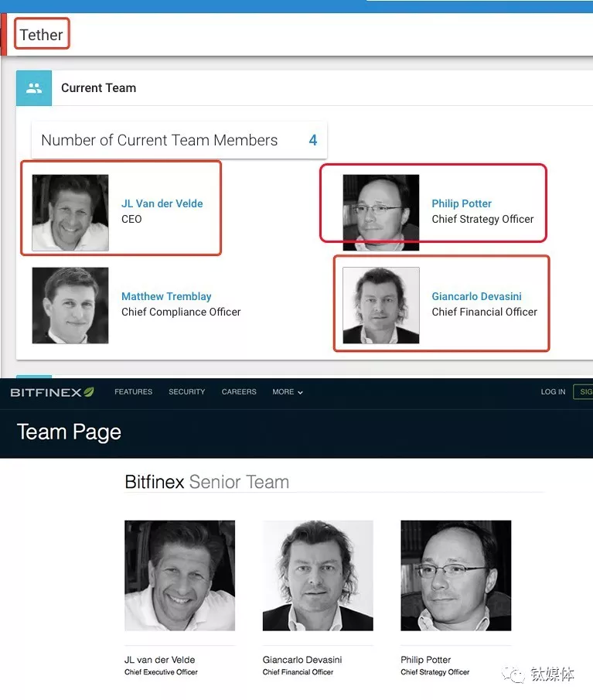Click 'Philip Potter' name on Bitfinex
The image size is (593, 700).
click(x=426, y=660)
